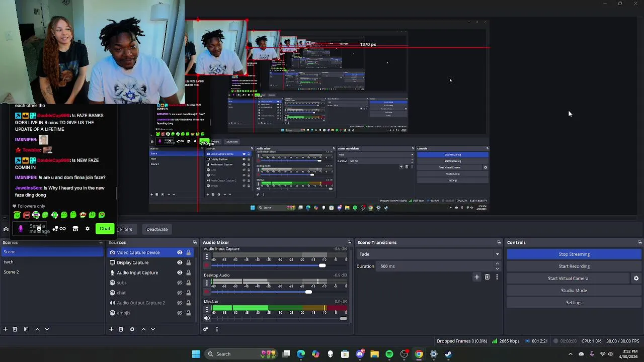Add a scene transition with plus icon
The width and height of the screenshot is (644, 362).
[477, 277]
